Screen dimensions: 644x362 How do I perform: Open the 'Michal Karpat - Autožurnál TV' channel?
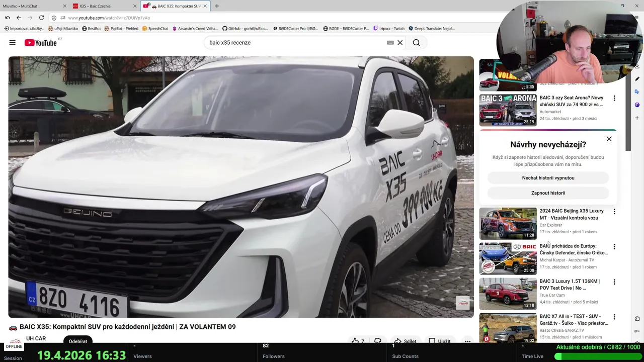click(x=567, y=260)
